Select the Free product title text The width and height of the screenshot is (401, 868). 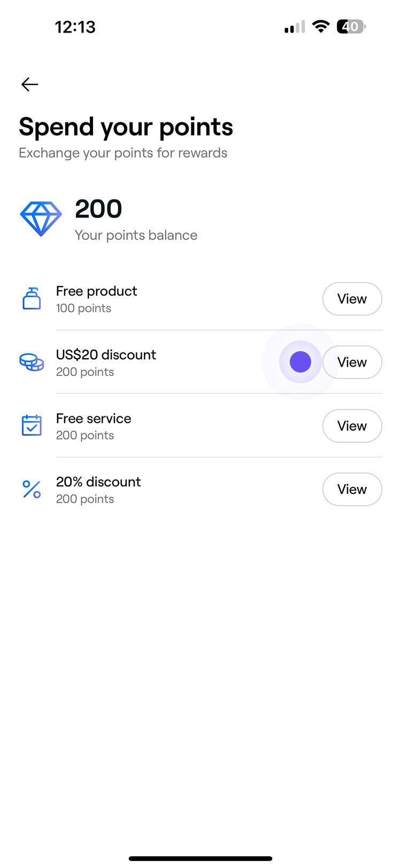[x=96, y=291]
